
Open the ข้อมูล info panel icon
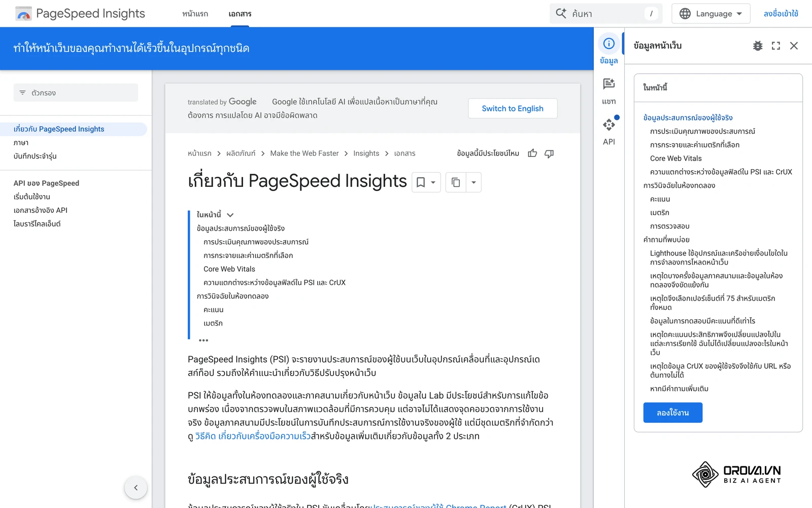(x=609, y=44)
